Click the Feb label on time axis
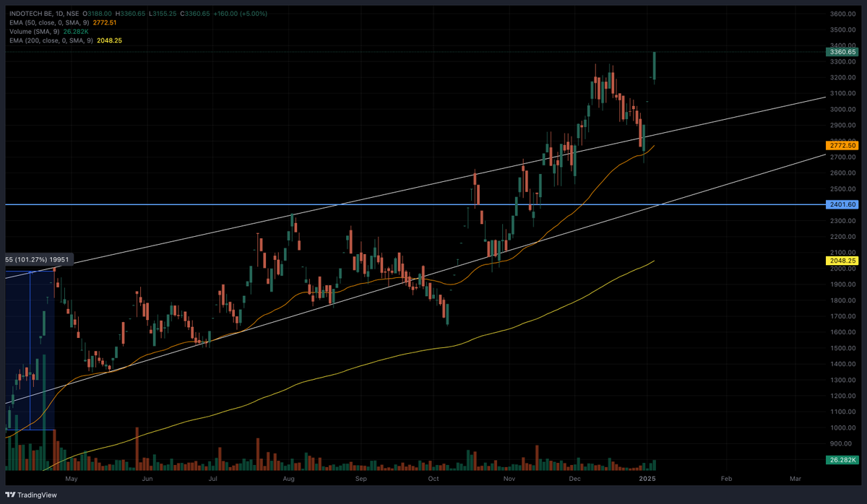867x504 pixels. [727, 479]
